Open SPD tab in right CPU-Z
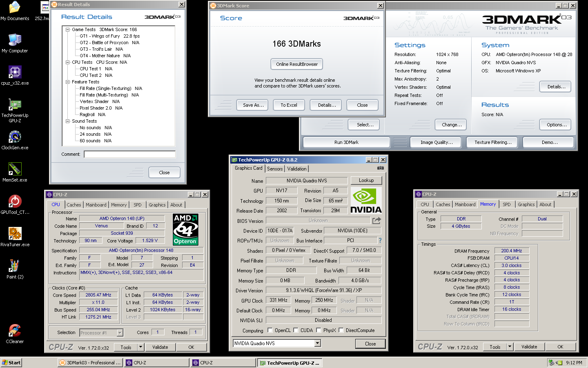The width and height of the screenshot is (588, 368). [x=507, y=204]
